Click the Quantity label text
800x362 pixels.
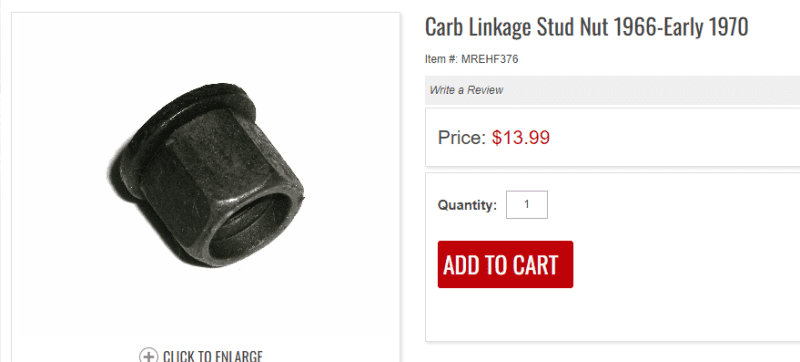467,205
